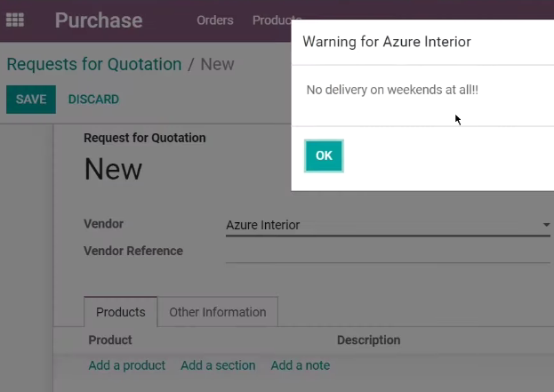The height and width of the screenshot is (392, 554).
Task: Open the Orders menu
Action: pos(215,20)
